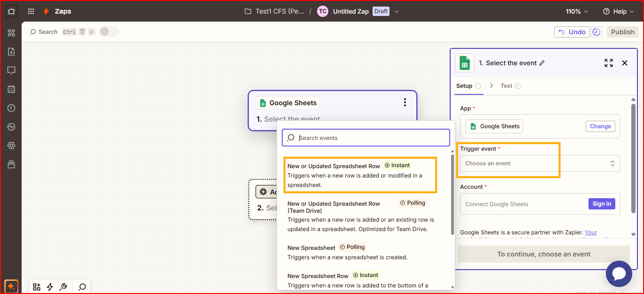Switch to the Setup tab
This screenshot has height=294, width=644.
pyautogui.click(x=469, y=86)
